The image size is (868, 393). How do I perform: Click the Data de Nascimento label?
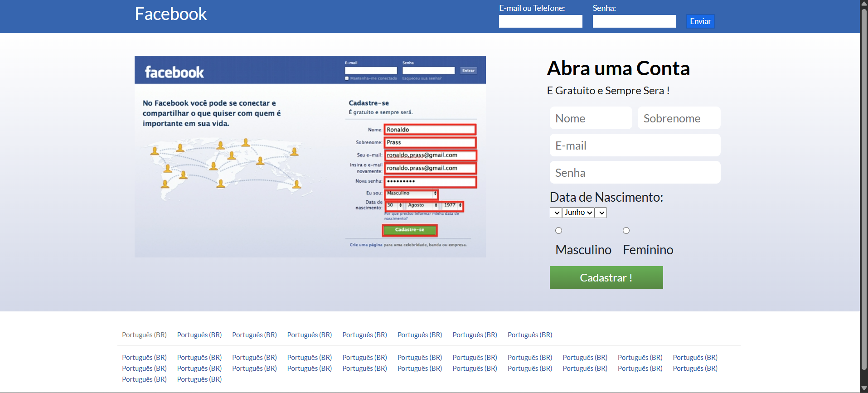pos(606,197)
